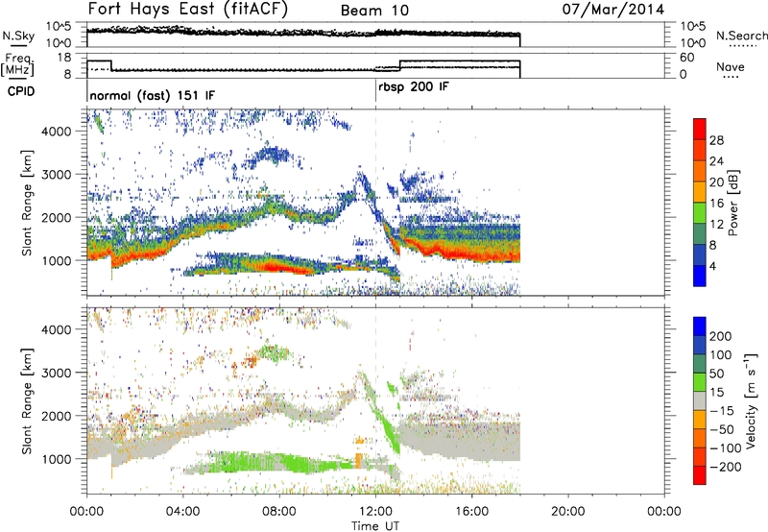
Task: Click the '4000' tick on the power panel
Action: click(x=56, y=132)
